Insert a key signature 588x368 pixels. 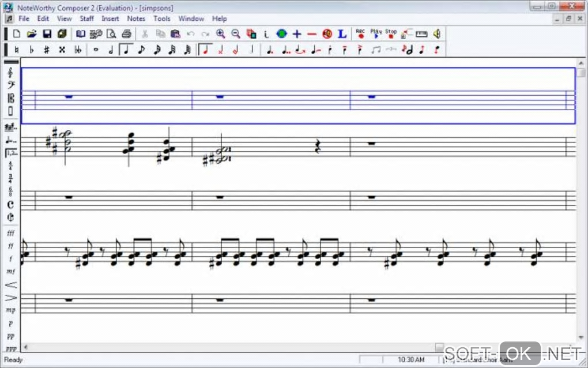[x=10, y=127]
